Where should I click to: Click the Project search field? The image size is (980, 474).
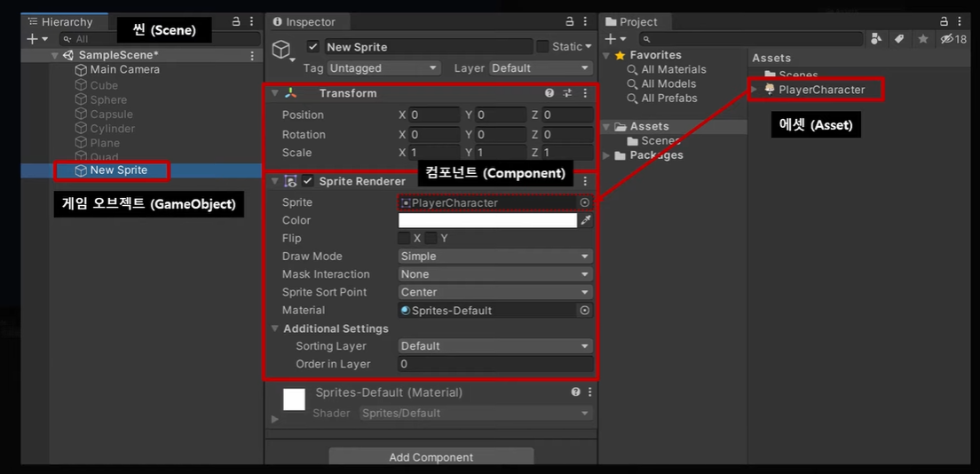click(752, 39)
